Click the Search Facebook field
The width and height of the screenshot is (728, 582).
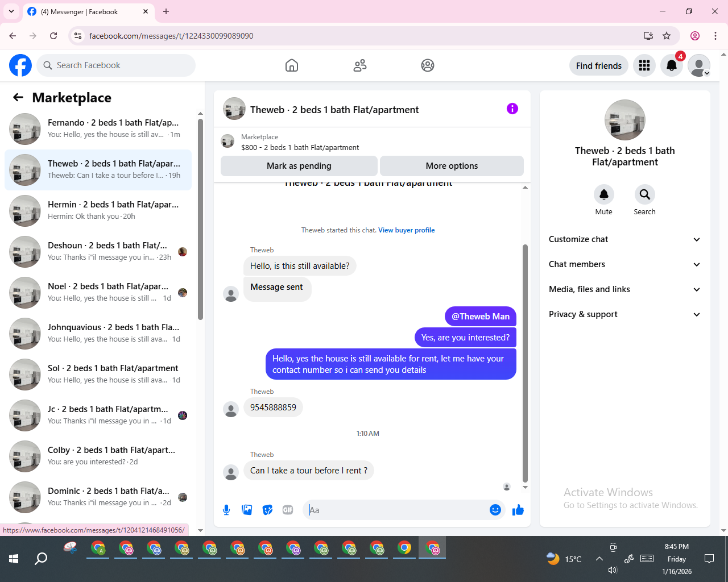(116, 65)
